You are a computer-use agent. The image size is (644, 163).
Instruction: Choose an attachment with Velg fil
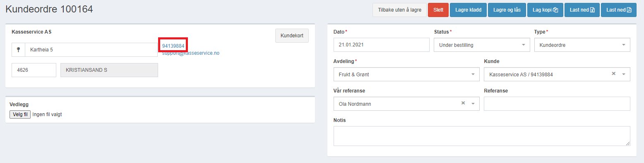[20, 114]
